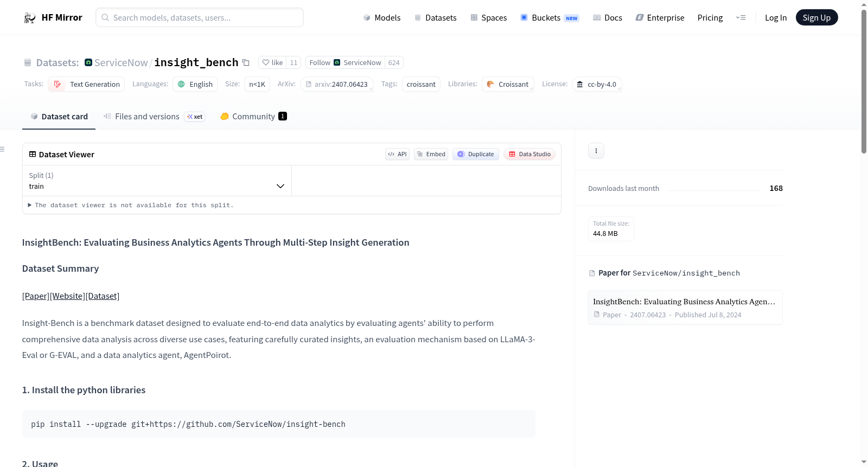Click the Datasets stack icon beside title

click(x=28, y=62)
